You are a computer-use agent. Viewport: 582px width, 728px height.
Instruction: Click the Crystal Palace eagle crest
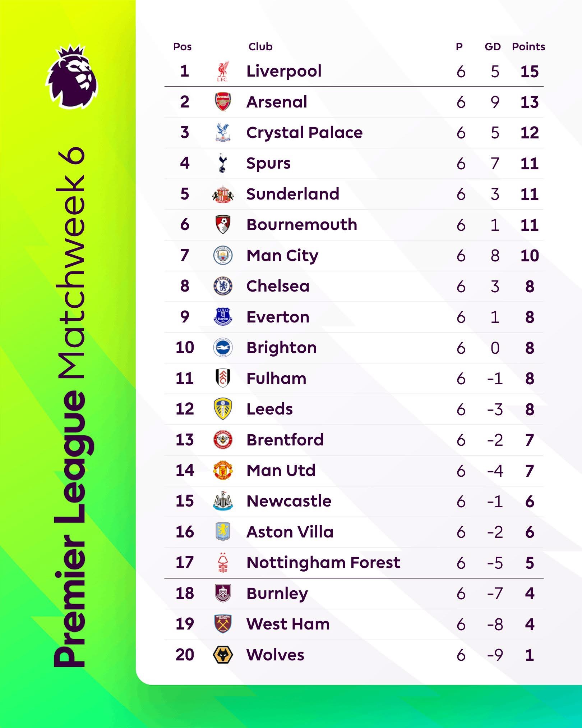pyautogui.click(x=223, y=133)
